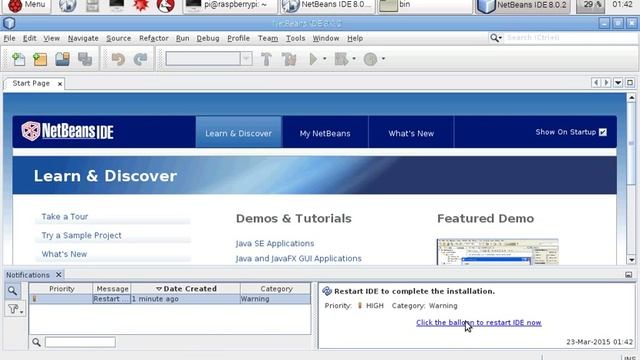Close the Notifications panel tab
Viewport: 640px width, 360px height.
click(58, 275)
